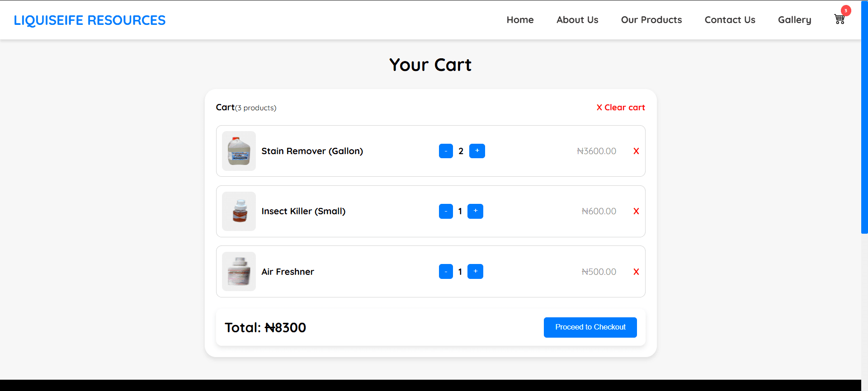Remove Insect Killer (Small) from cart
Viewport: 868px width, 391px height.
636,211
